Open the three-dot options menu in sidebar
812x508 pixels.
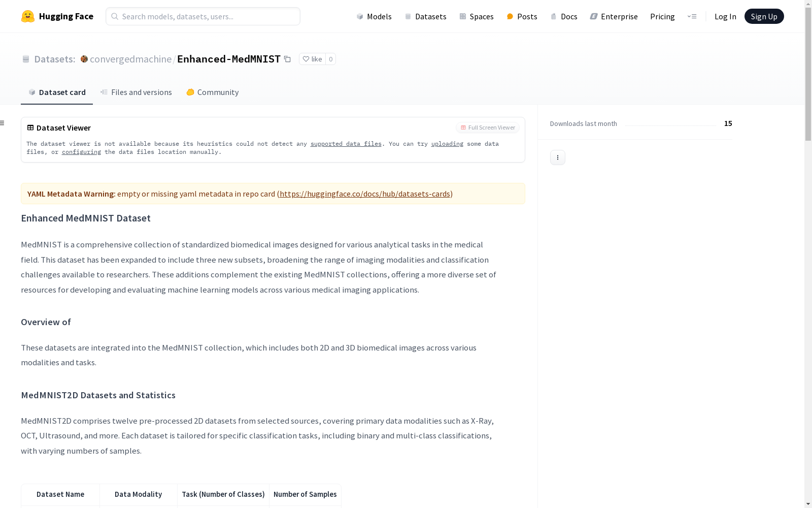pyautogui.click(x=558, y=157)
